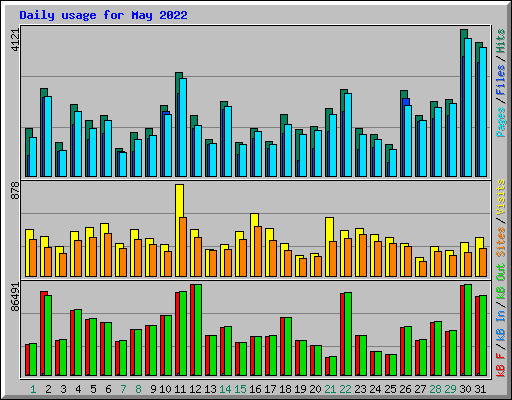Viewport: 512px width, 400px height.
Task: Click day 6 on the x-axis
Action: pos(108,389)
